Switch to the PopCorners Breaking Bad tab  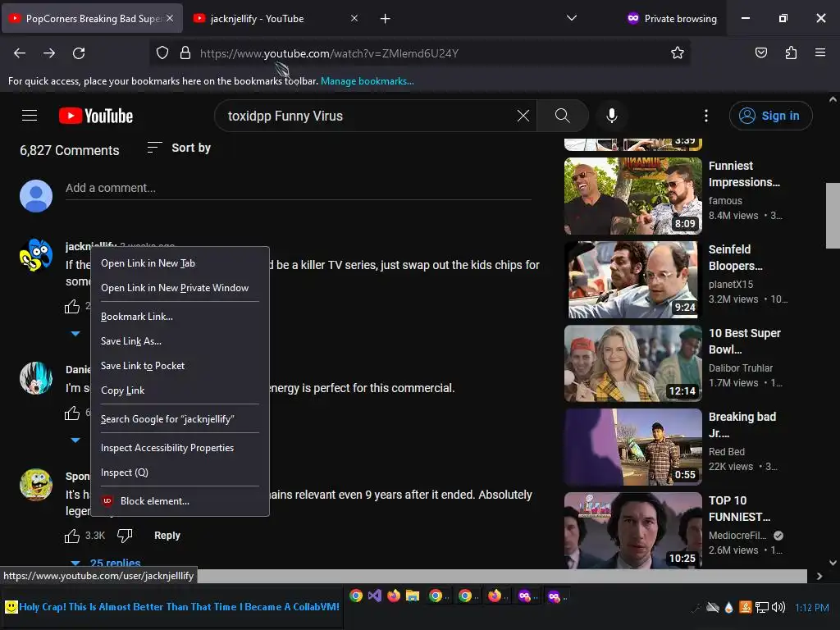pyautogui.click(x=93, y=18)
